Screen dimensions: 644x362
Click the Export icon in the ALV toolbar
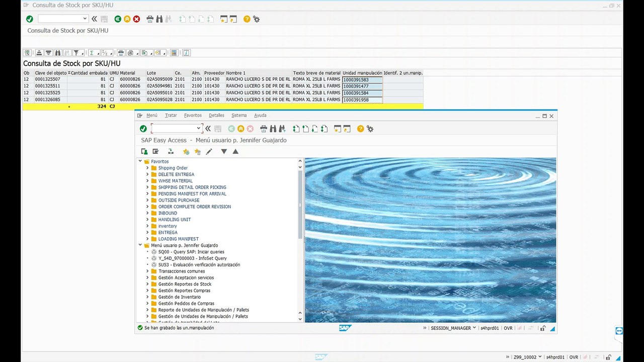click(x=145, y=53)
